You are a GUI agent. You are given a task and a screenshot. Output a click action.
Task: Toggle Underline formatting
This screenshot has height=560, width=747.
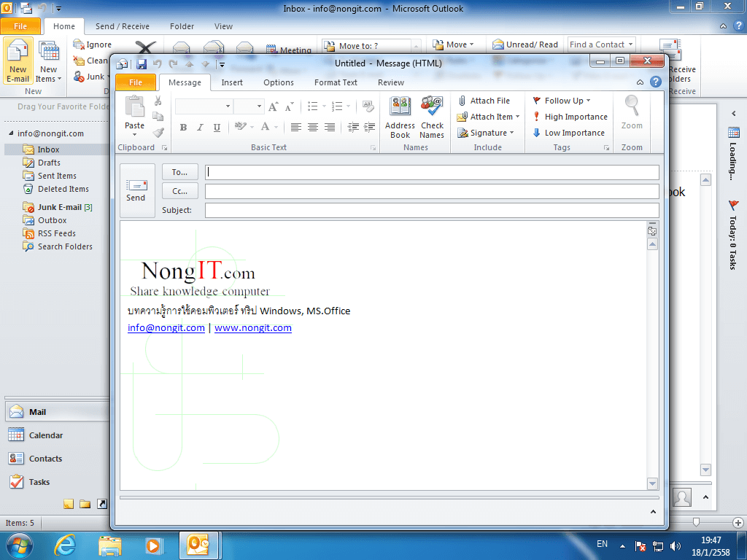coord(217,127)
